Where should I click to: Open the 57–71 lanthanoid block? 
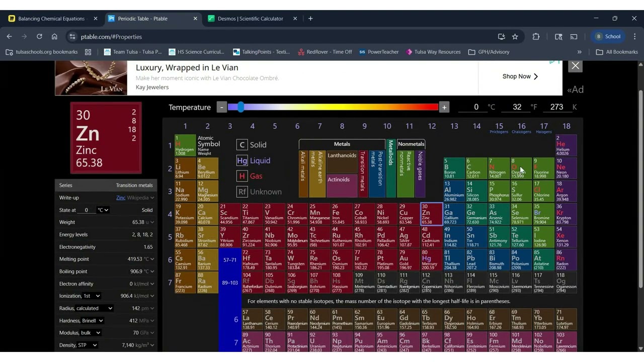(x=230, y=260)
